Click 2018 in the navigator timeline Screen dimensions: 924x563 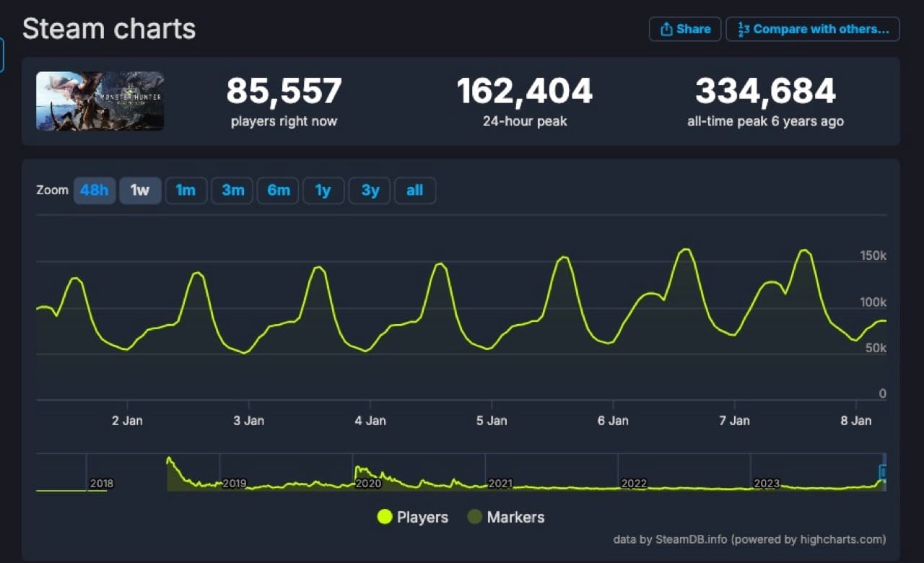102,484
